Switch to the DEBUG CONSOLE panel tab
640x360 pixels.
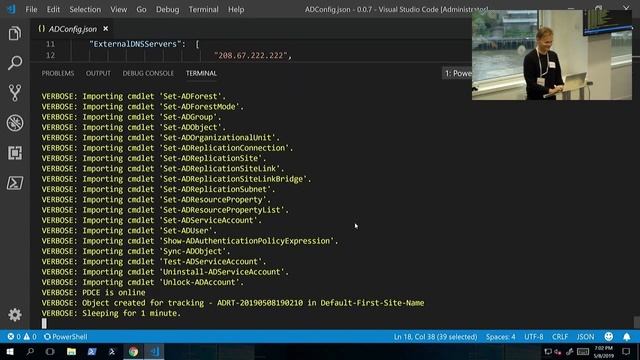[148, 73]
